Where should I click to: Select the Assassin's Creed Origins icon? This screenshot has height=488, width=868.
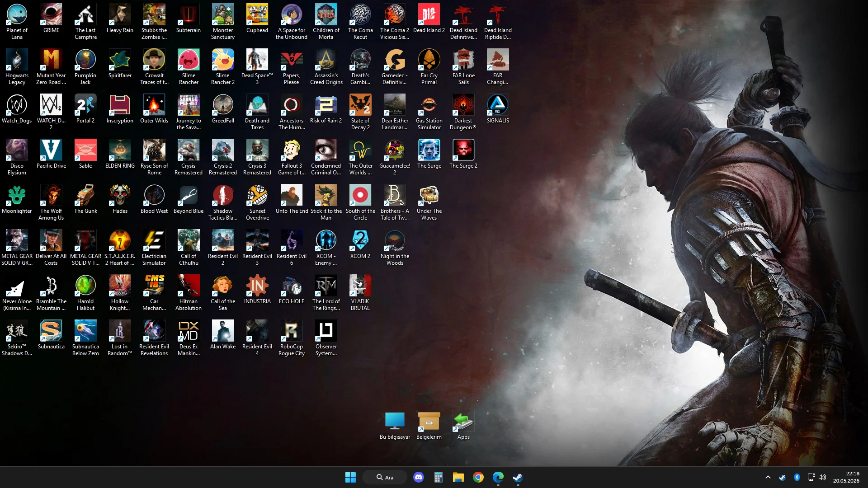point(326,67)
